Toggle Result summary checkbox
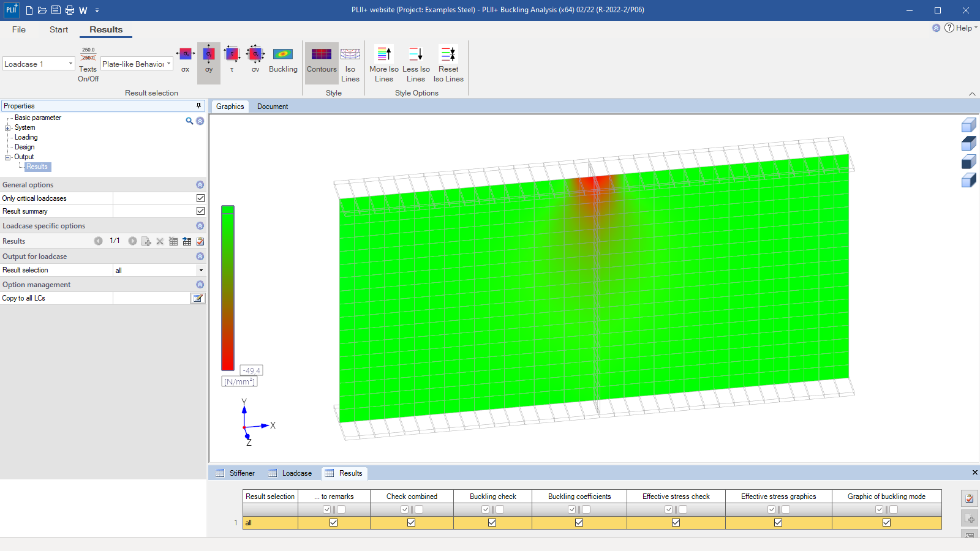 [x=200, y=211]
